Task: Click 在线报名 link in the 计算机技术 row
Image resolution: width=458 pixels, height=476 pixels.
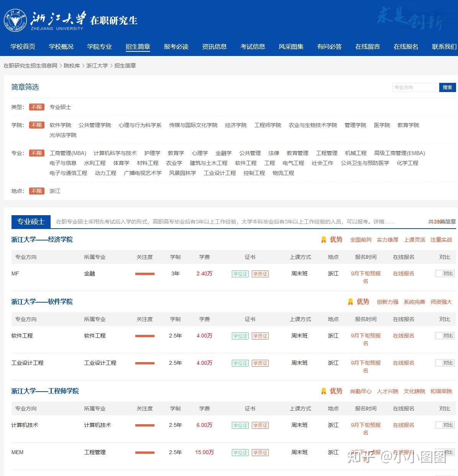Action: point(404,425)
